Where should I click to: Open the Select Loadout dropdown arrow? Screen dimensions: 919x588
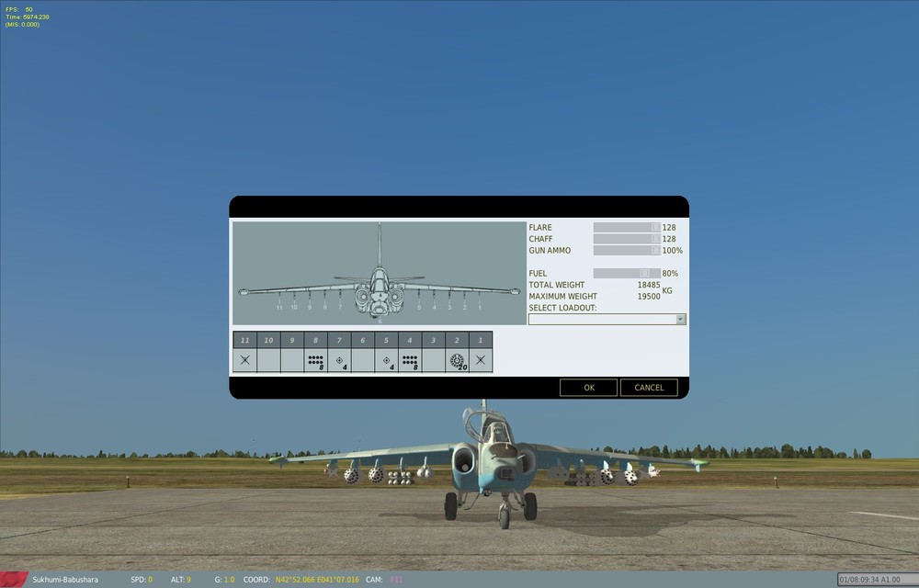680,319
